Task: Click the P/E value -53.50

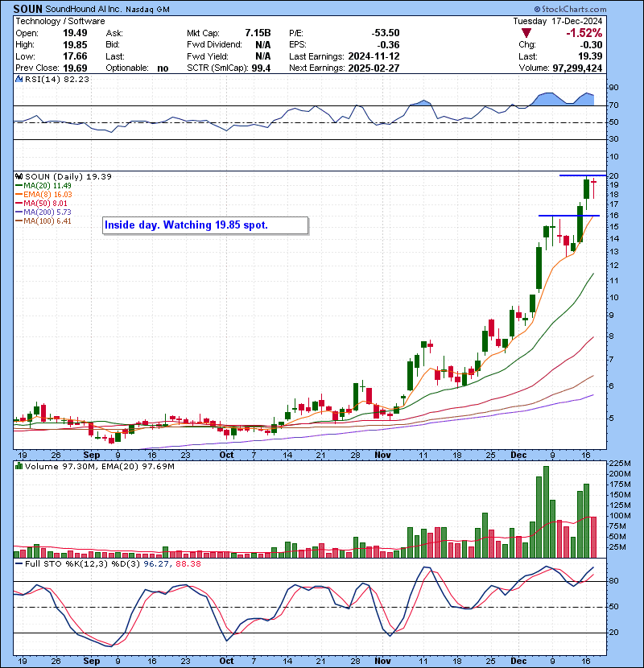Action: click(x=386, y=33)
